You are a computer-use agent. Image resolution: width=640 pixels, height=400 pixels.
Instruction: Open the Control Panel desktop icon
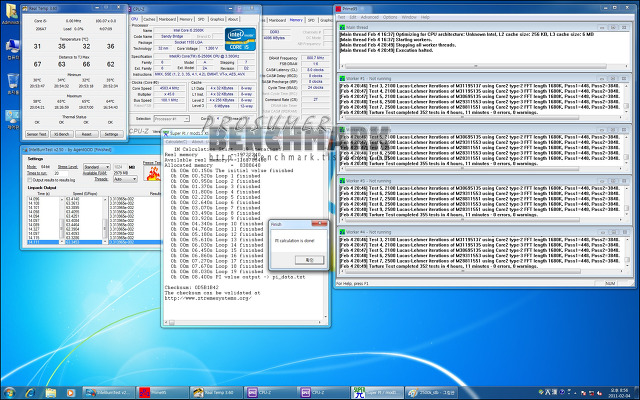pyautogui.click(x=12, y=119)
